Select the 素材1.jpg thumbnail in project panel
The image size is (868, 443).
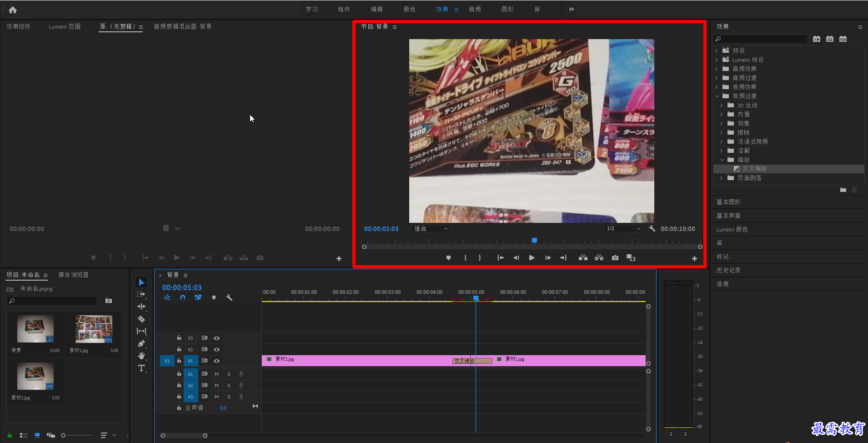[x=94, y=329]
